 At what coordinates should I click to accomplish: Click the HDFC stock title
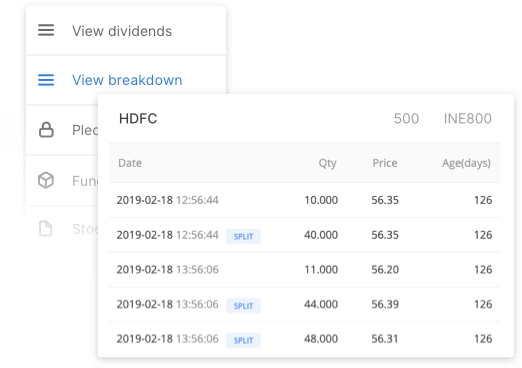[138, 119]
